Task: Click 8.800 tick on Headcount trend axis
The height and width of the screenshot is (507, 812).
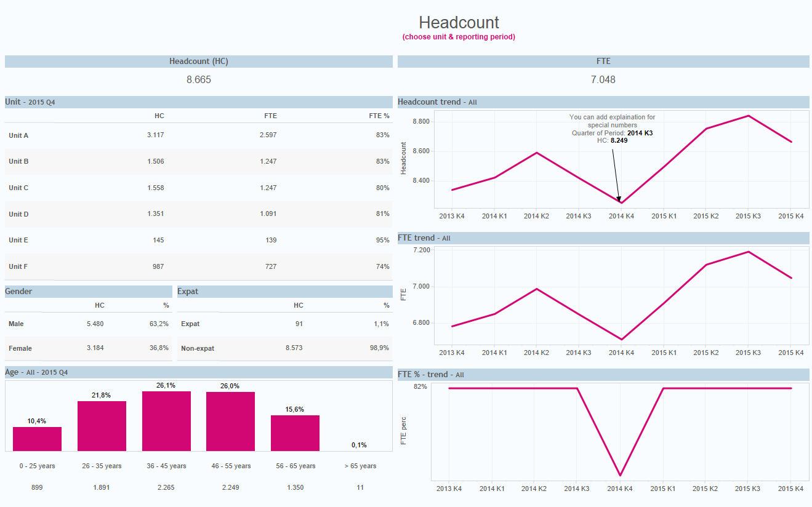Action: [x=420, y=121]
